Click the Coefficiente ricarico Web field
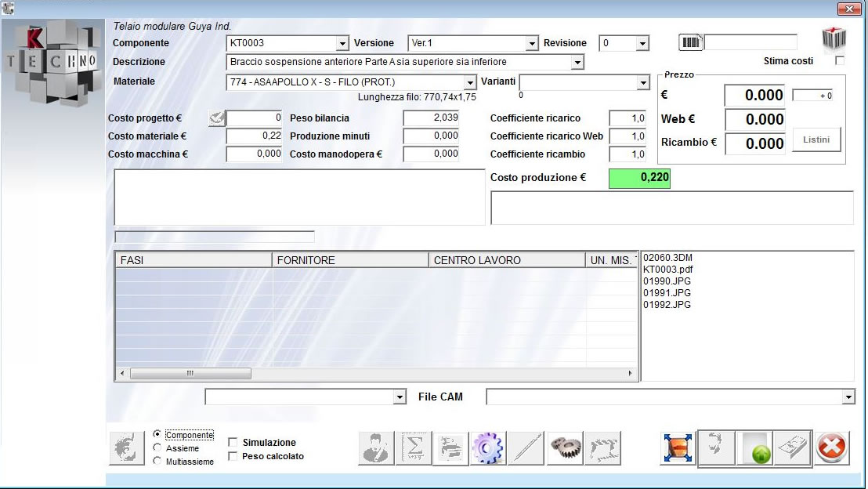868x489 pixels. point(627,136)
